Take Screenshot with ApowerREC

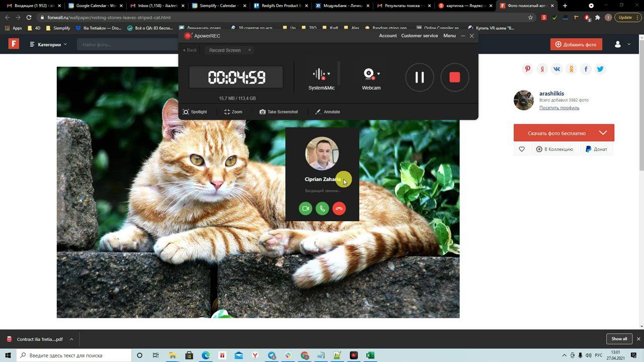pyautogui.click(x=278, y=112)
